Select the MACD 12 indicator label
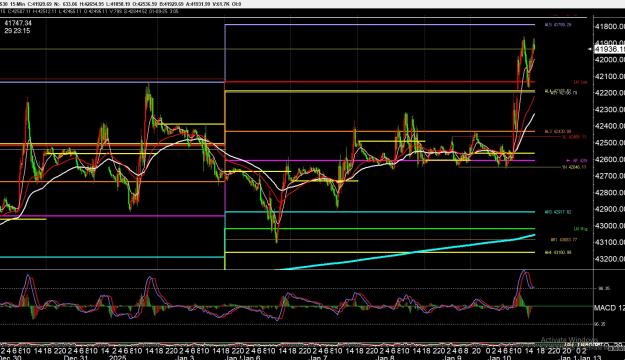This screenshot has width=625, height=360. point(609,308)
